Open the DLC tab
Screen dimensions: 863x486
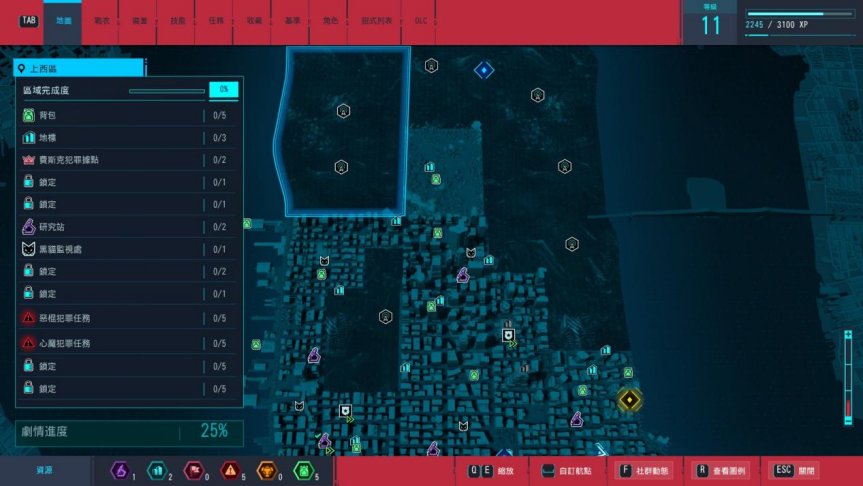(420, 21)
